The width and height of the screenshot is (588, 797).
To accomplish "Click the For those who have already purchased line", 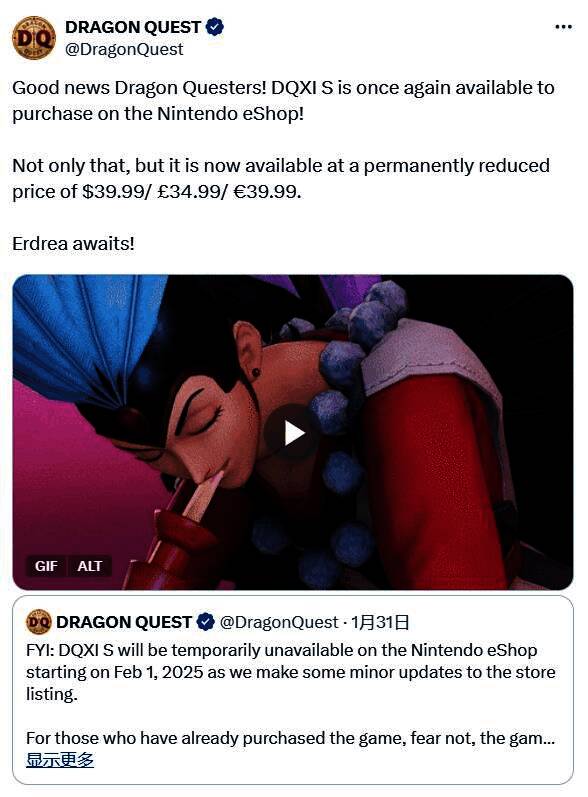I will point(290,738).
